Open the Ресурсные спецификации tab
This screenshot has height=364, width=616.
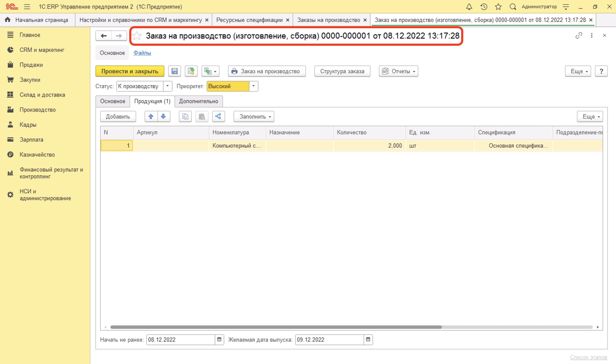click(249, 20)
